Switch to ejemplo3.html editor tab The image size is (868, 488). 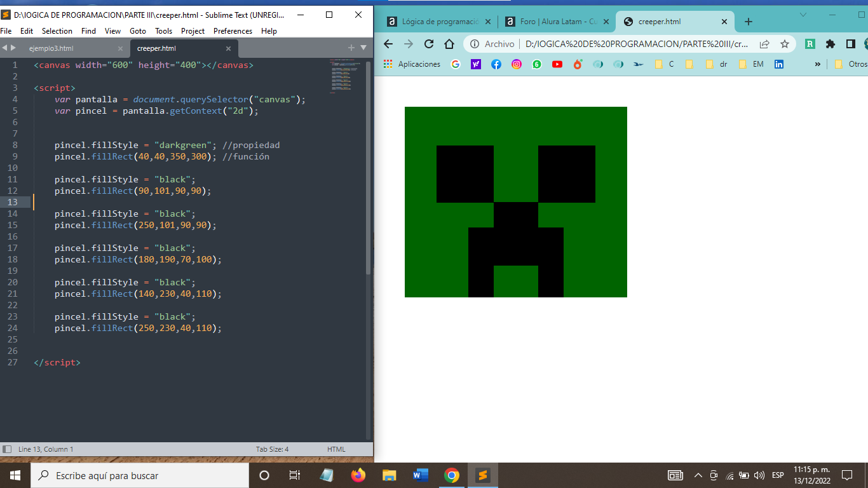pos(51,48)
